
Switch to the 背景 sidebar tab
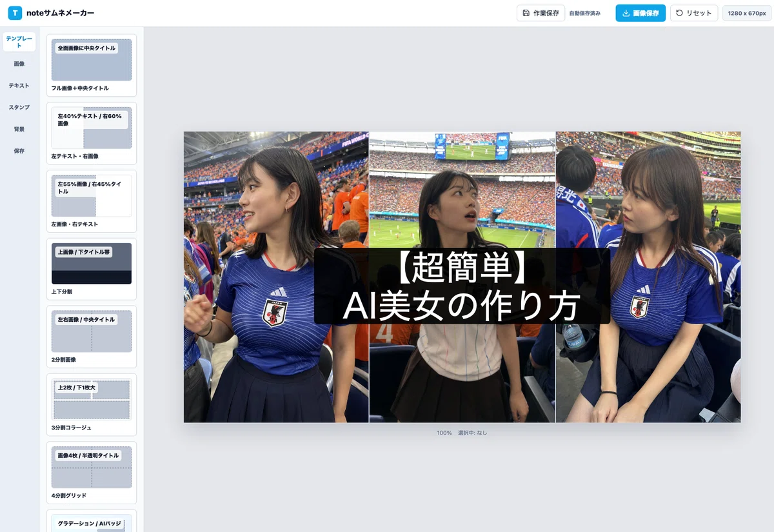[19, 130]
